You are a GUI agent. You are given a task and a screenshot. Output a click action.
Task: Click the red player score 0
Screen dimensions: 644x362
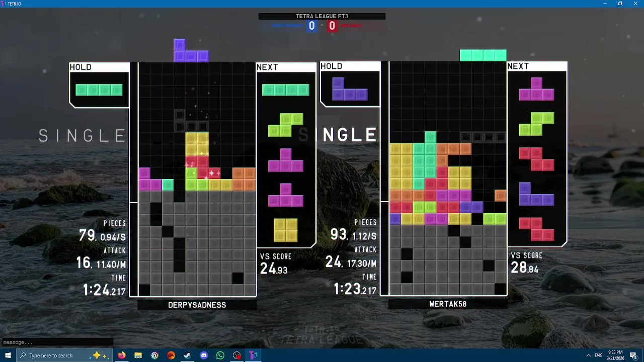332,26
